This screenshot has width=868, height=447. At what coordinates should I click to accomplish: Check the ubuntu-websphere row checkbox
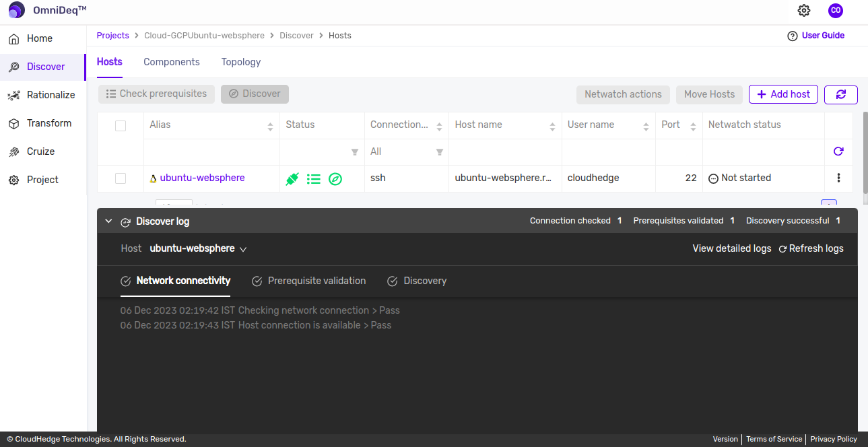coord(121,178)
